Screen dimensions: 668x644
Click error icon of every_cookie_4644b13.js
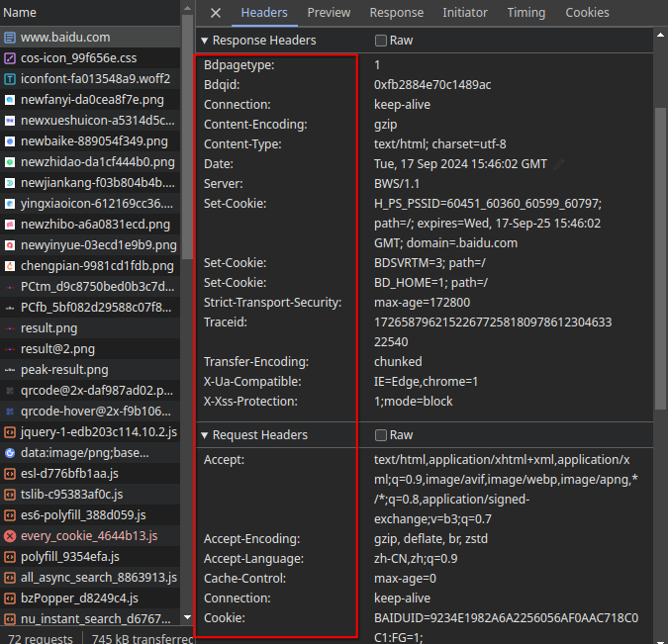(x=10, y=536)
